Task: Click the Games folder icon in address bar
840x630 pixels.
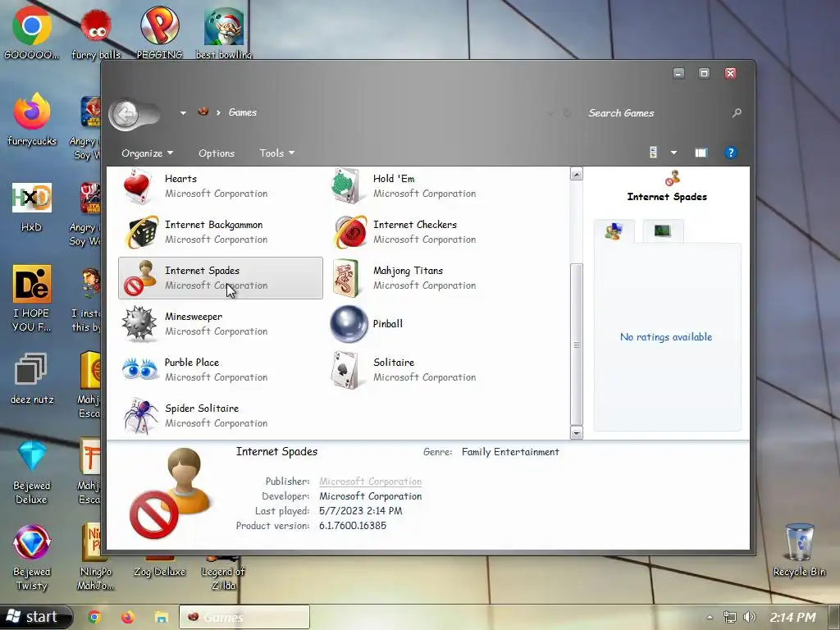Action: point(203,112)
